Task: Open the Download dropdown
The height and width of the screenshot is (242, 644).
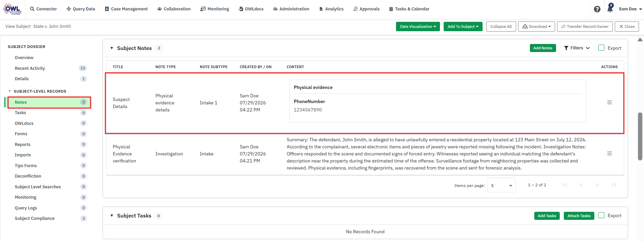Action: (x=537, y=27)
